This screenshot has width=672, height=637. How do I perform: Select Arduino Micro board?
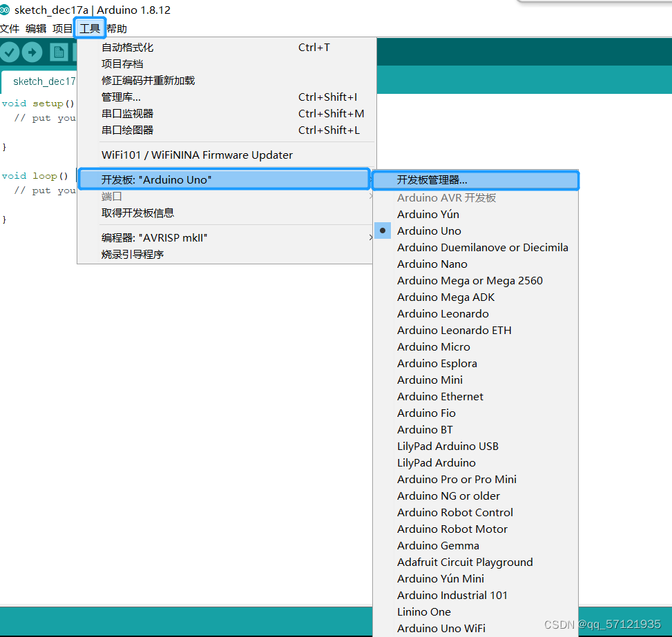click(x=476, y=347)
